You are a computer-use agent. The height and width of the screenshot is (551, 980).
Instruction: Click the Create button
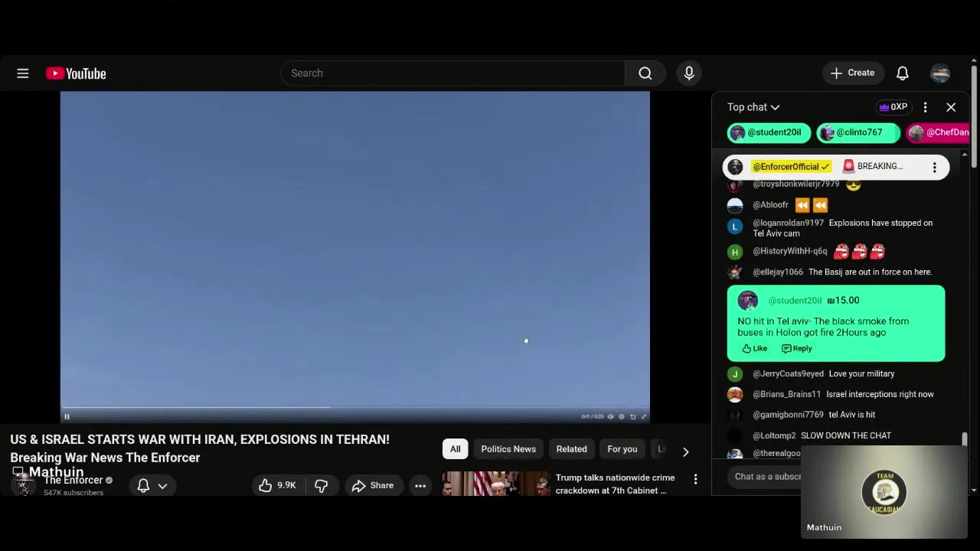[x=853, y=73]
